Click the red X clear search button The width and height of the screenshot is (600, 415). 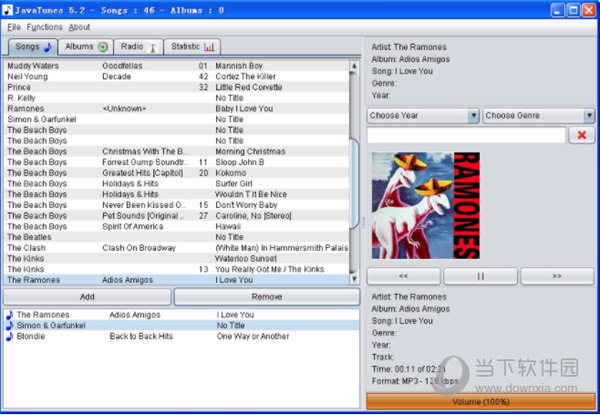[x=582, y=135]
